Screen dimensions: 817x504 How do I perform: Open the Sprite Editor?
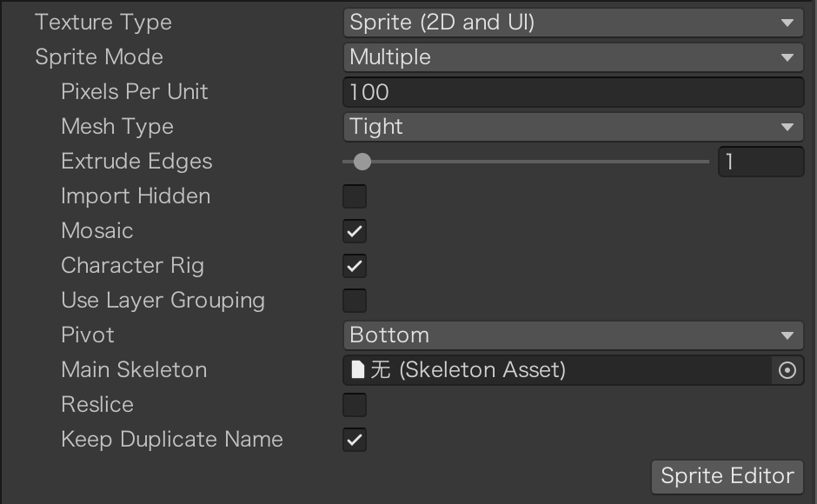pyautogui.click(x=727, y=476)
